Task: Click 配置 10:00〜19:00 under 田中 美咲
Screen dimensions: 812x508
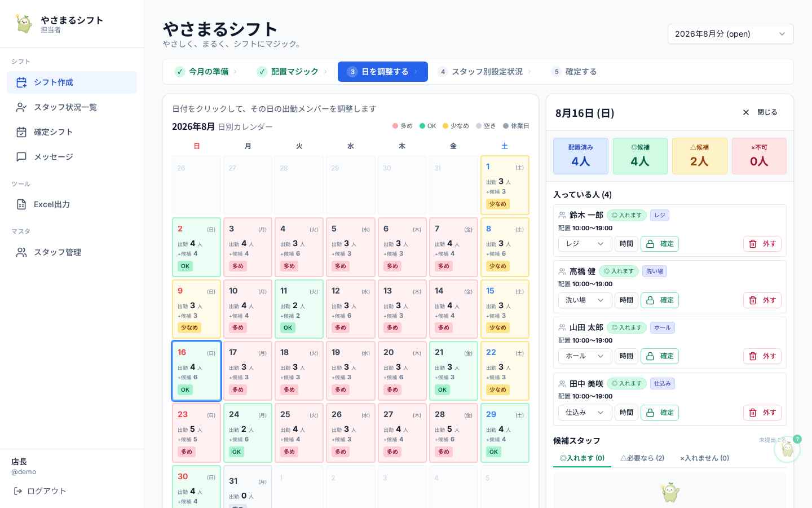Action: tap(585, 397)
